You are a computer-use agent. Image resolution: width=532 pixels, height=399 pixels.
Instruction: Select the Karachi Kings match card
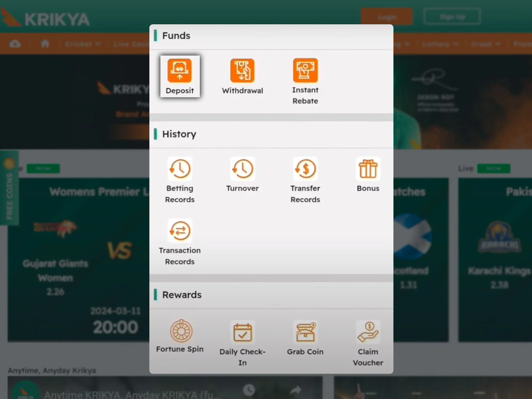click(x=495, y=260)
